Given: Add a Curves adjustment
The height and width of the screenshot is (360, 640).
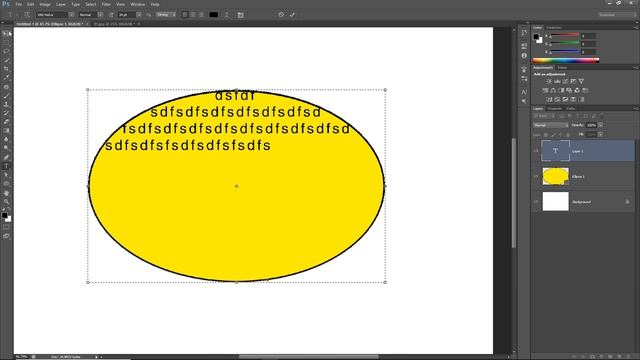Looking at the screenshot, I should (565, 82).
